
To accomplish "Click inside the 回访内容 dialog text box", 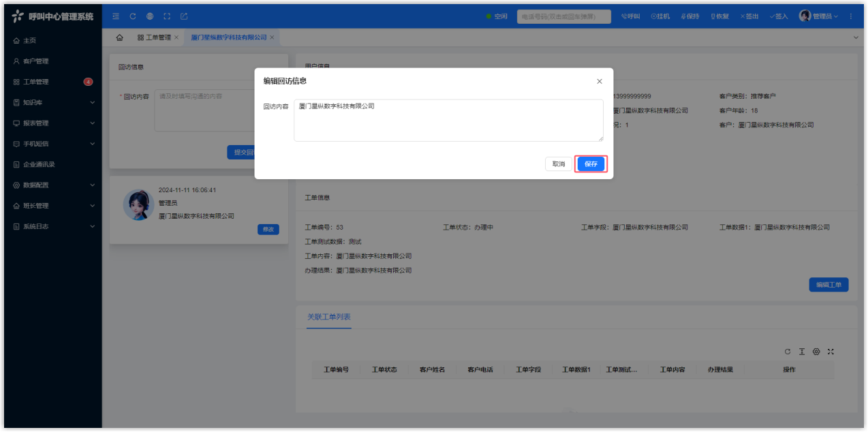I will (x=448, y=121).
